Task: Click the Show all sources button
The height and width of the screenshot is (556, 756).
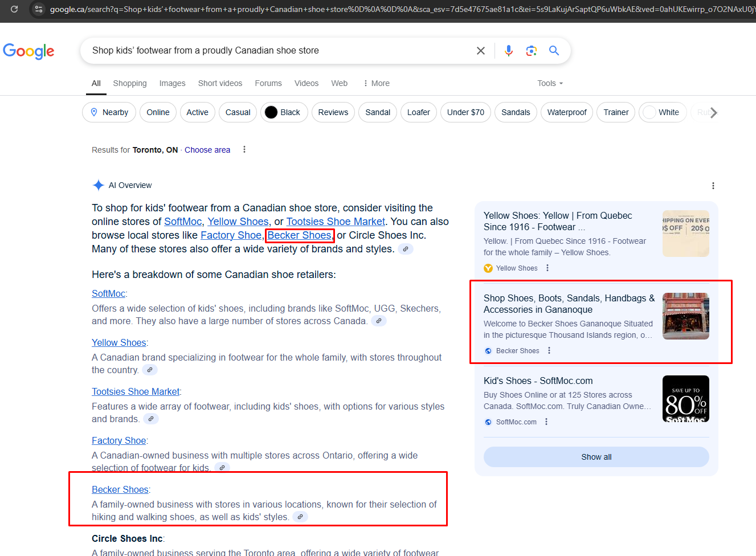Action: (x=596, y=457)
